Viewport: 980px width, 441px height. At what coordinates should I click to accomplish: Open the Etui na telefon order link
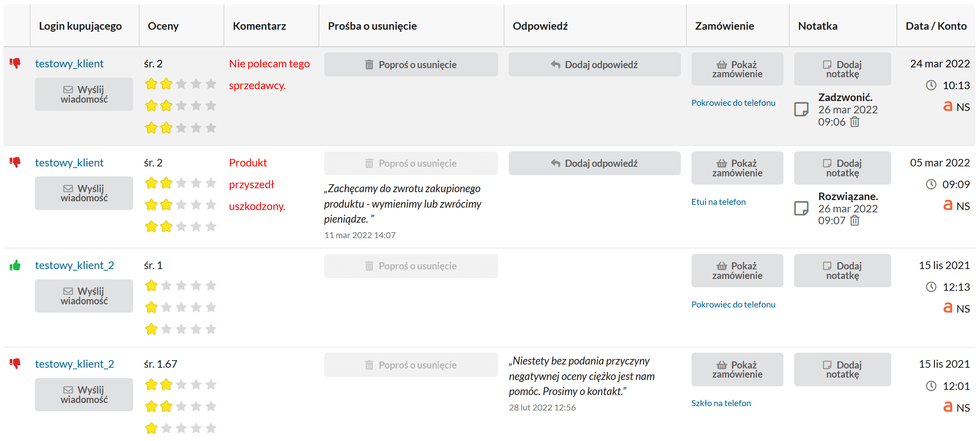[x=718, y=202]
